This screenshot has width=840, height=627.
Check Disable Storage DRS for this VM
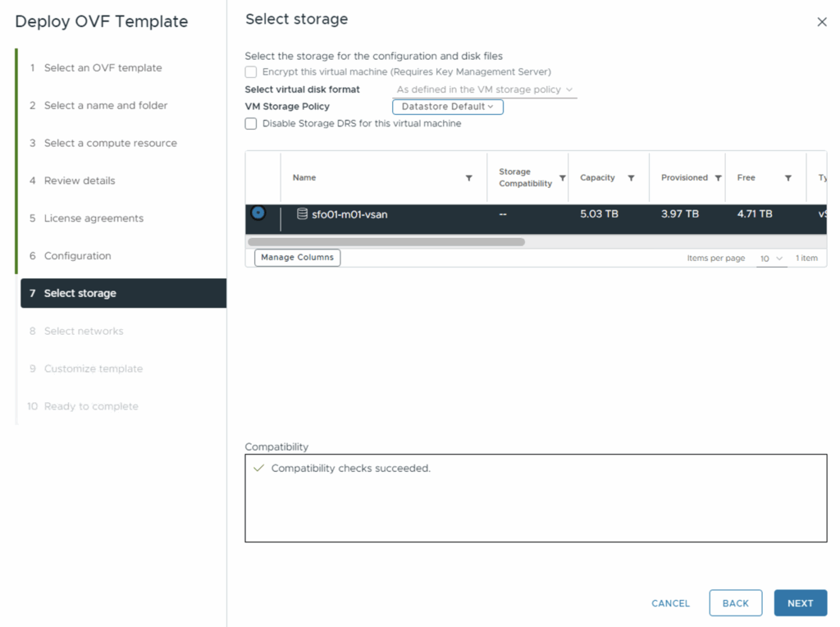[251, 124]
